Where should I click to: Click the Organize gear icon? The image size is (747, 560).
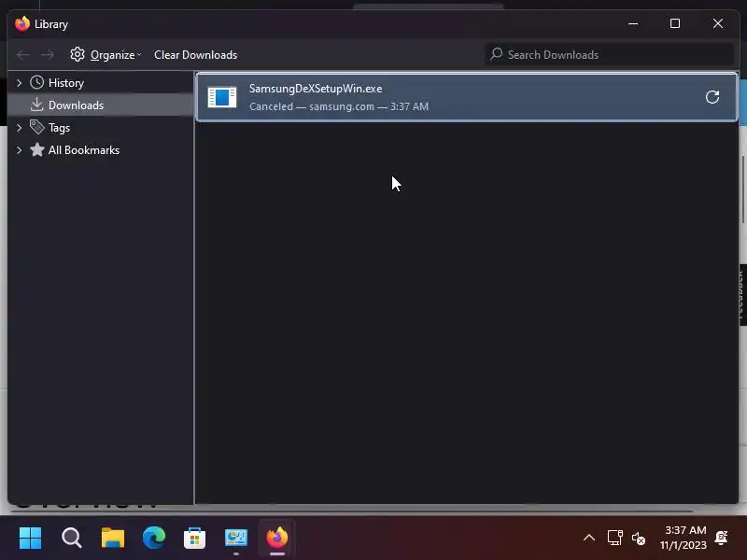(x=78, y=54)
